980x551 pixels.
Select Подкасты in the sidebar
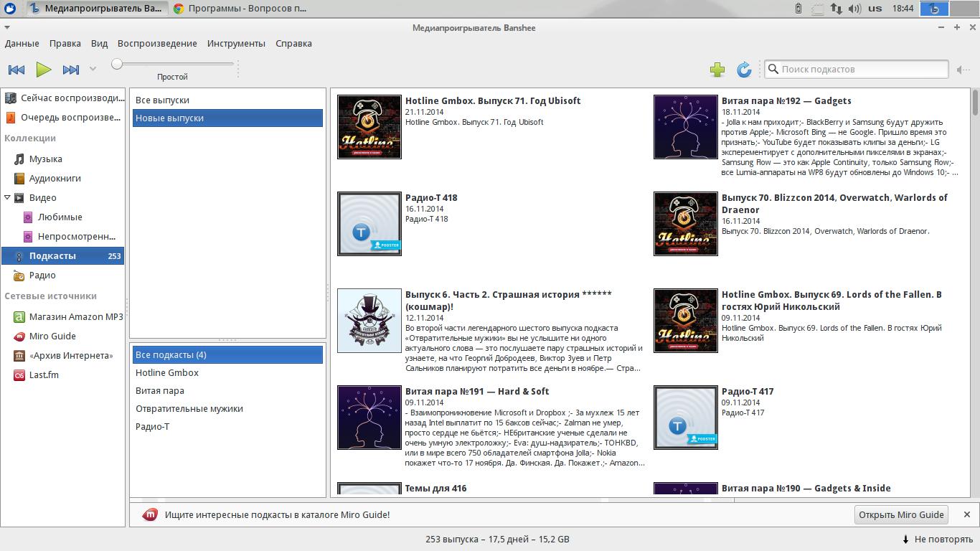tap(63, 256)
